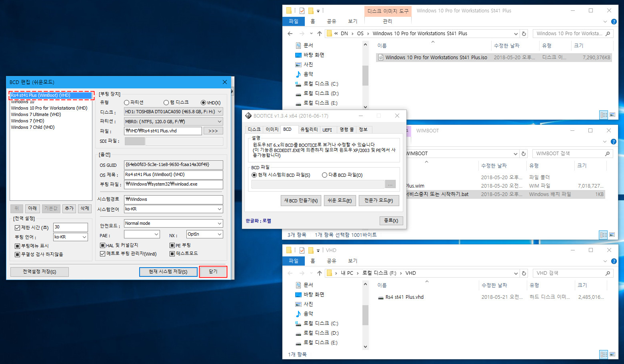This screenshot has height=364, width=624.
Task: Select 다른 BCD 파일 radio in BOOTICE
Action: (324, 175)
